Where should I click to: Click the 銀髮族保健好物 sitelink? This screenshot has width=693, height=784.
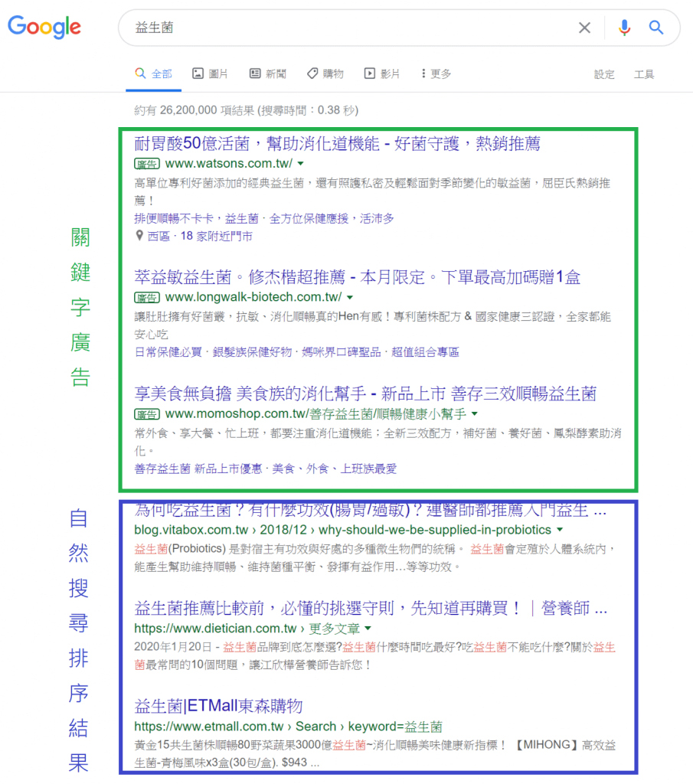252,352
